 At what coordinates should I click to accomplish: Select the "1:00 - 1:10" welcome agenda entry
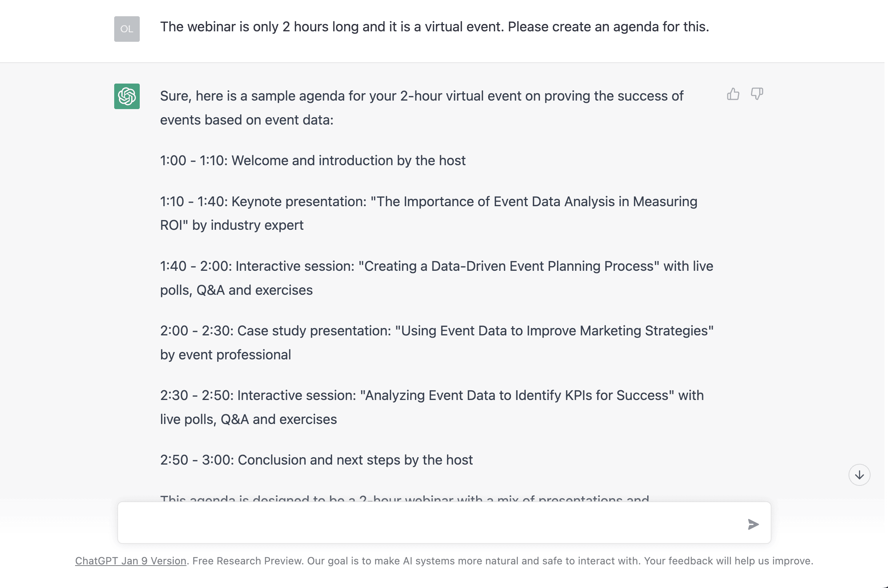[x=313, y=161]
